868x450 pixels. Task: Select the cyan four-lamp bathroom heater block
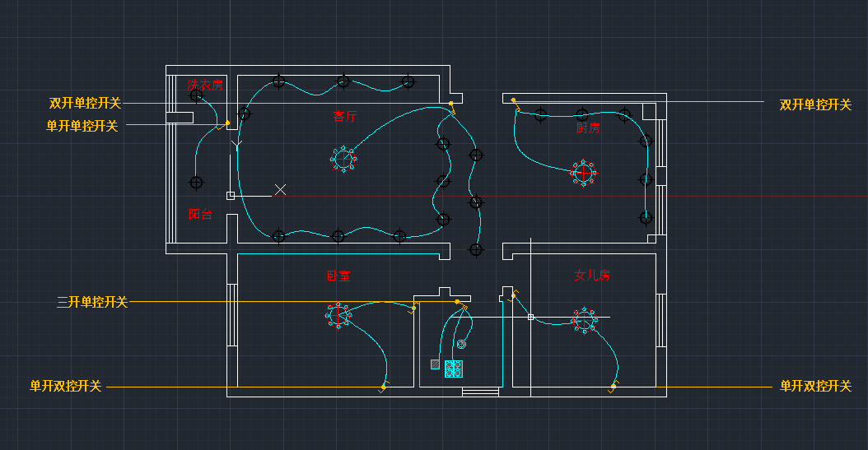tap(454, 369)
